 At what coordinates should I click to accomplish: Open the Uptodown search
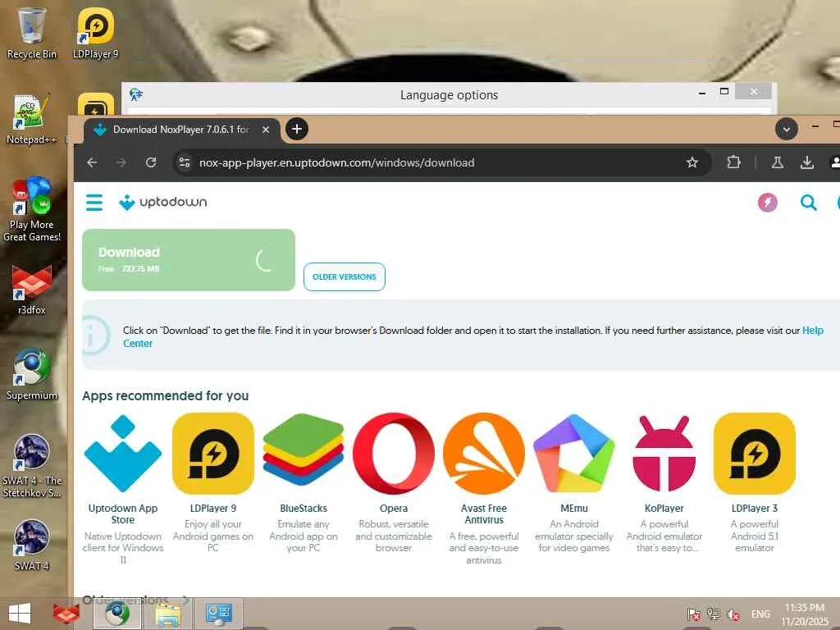click(x=808, y=203)
